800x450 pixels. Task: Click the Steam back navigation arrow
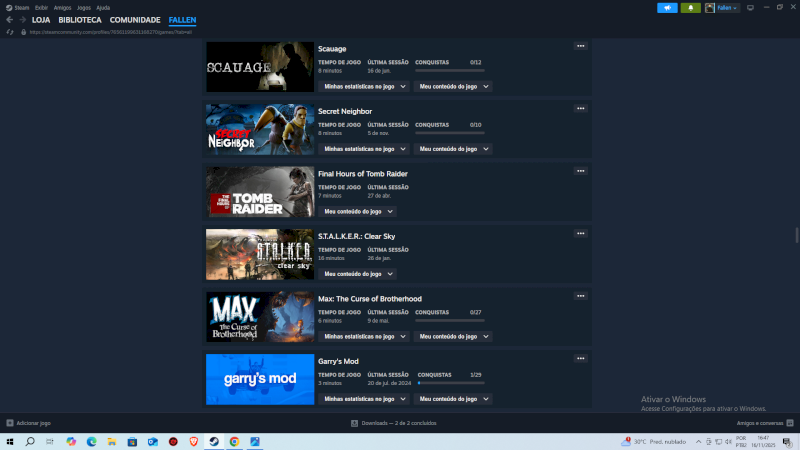10,20
